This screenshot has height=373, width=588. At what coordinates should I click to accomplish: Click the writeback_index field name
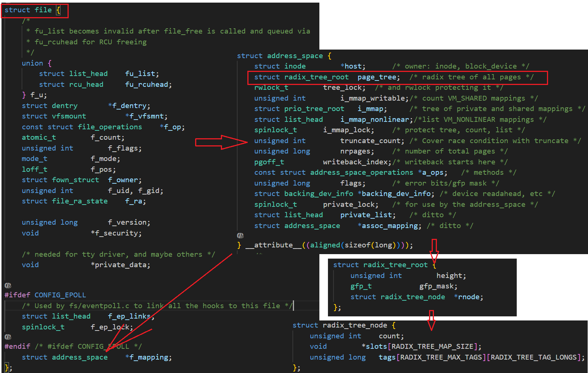click(x=356, y=162)
